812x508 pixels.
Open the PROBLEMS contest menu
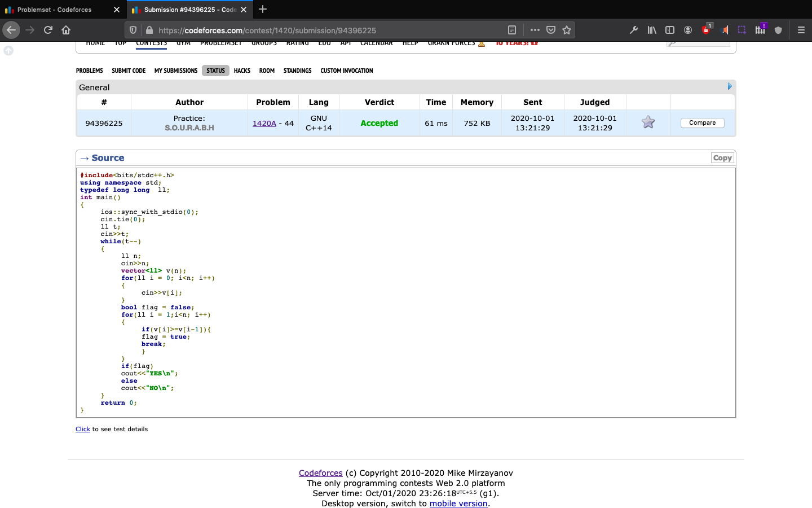[x=89, y=71]
